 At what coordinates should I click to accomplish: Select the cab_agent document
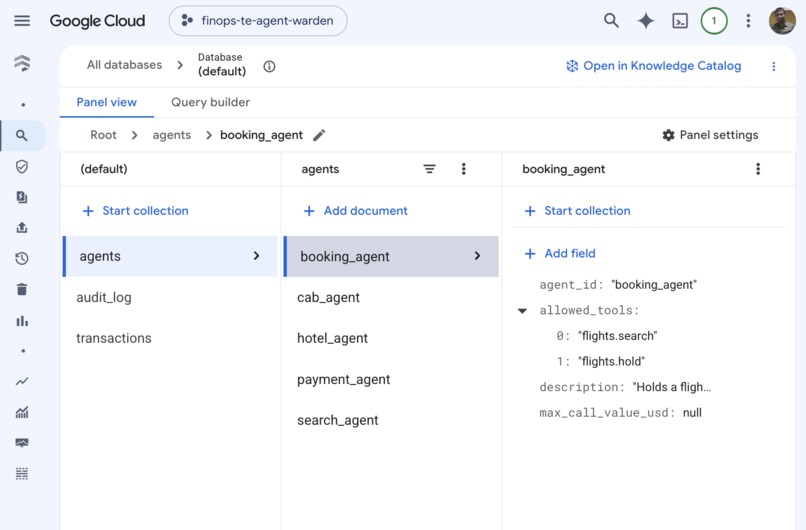(328, 298)
